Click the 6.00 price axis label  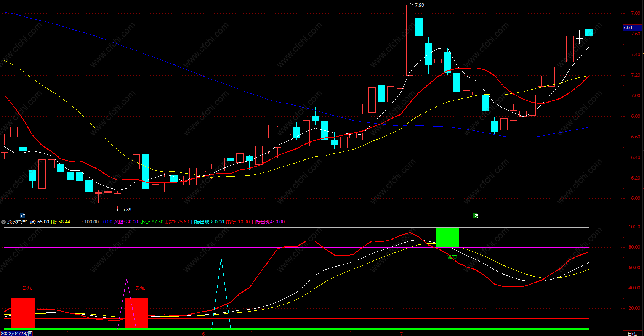coord(636,198)
